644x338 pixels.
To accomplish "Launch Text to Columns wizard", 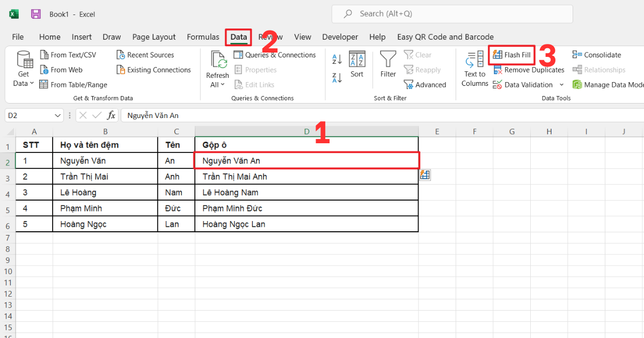I will tap(475, 69).
